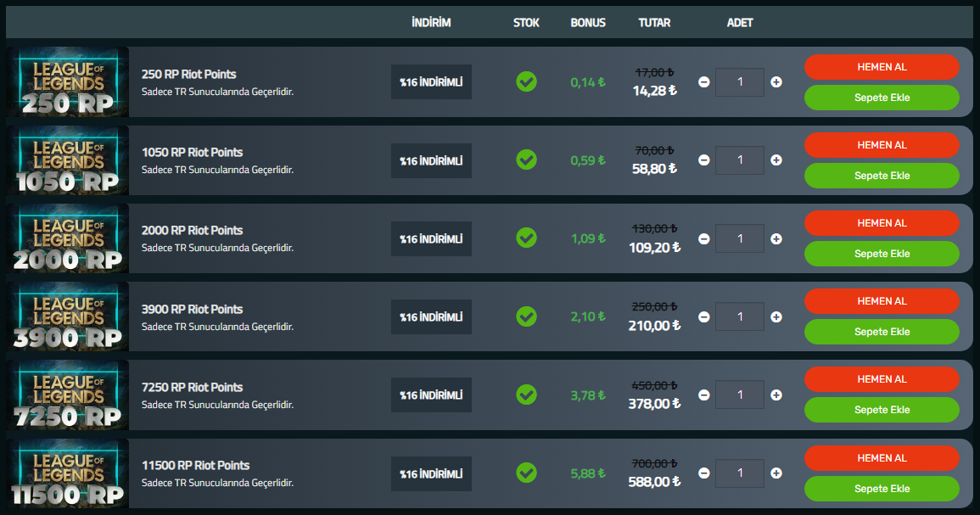
Task: Add 1050 RP to cart with Sepete Ekle
Action: 882,176
